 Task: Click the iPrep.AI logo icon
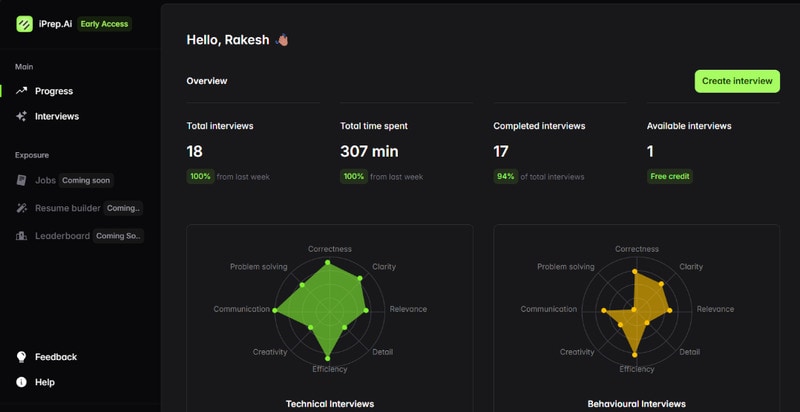tap(24, 24)
